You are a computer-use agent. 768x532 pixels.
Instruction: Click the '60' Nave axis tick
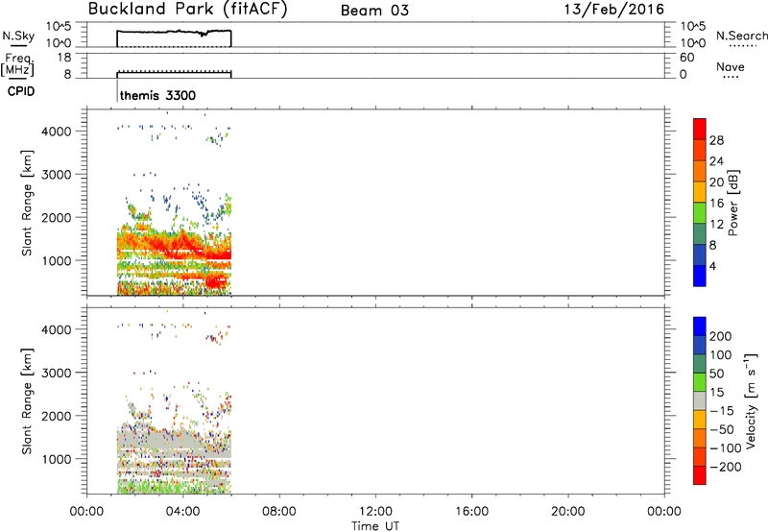coord(687,58)
